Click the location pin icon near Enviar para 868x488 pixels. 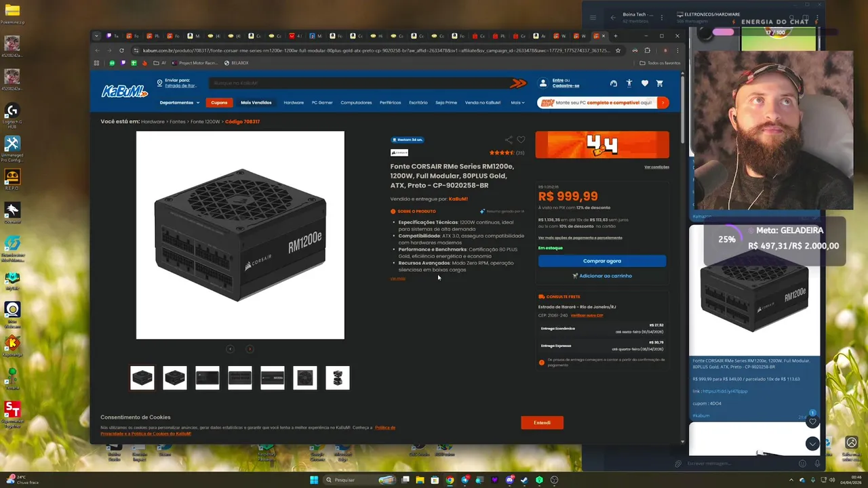click(159, 83)
